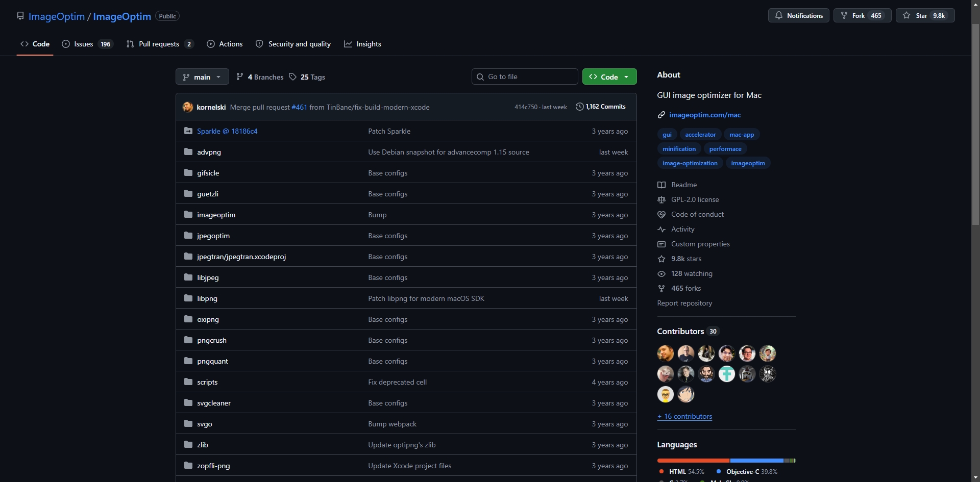Star the repository with the Star button
This screenshot has height=482, width=980.
tap(925, 15)
